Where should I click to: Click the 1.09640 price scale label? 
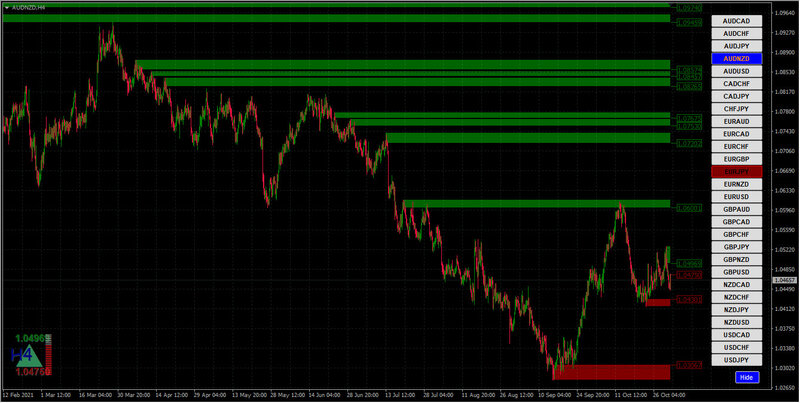pyautogui.click(x=783, y=13)
